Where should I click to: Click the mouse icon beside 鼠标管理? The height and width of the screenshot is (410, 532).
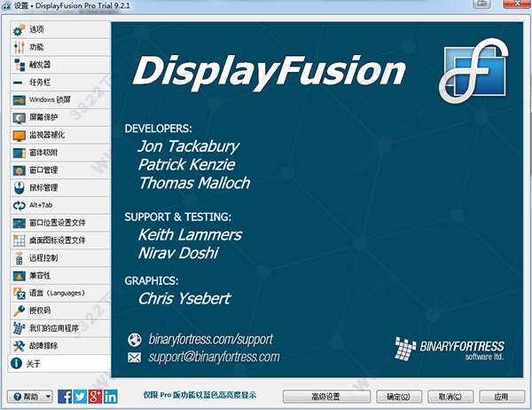point(19,188)
